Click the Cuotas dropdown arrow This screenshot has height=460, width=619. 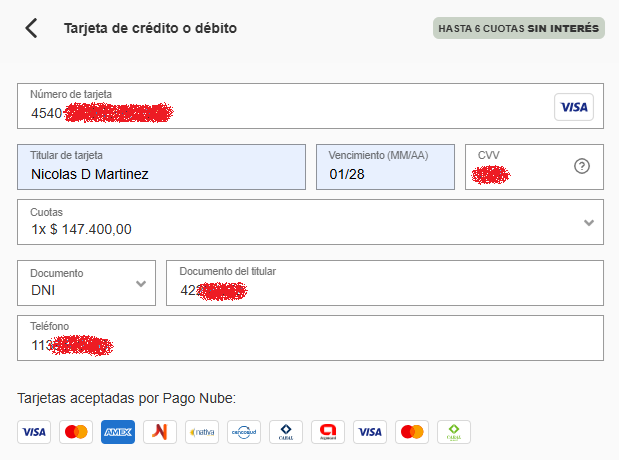[x=589, y=222]
